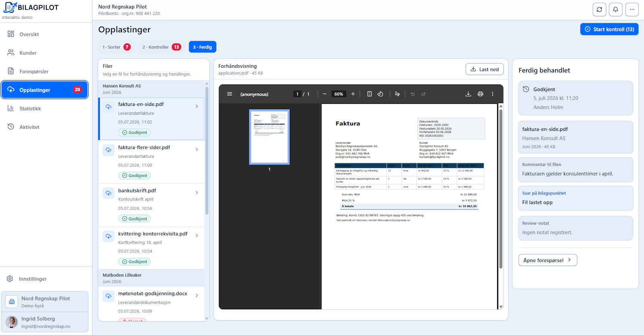Screen dimensions: 644x335
Task: Click upload icon beside faktura-flere-sider.pdf
Action: pos(109,150)
